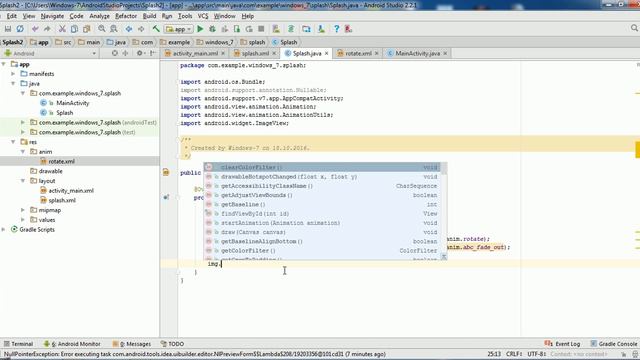Screen dimensions: 640x360
Task: Open the Event Log panel
Action: point(562,344)
